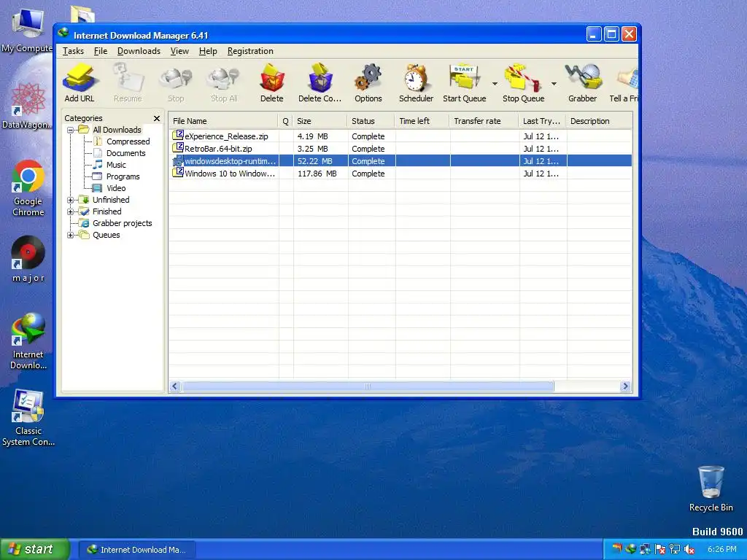Sort by the File Name column header

pyautogui.click(x=223, y=121)
